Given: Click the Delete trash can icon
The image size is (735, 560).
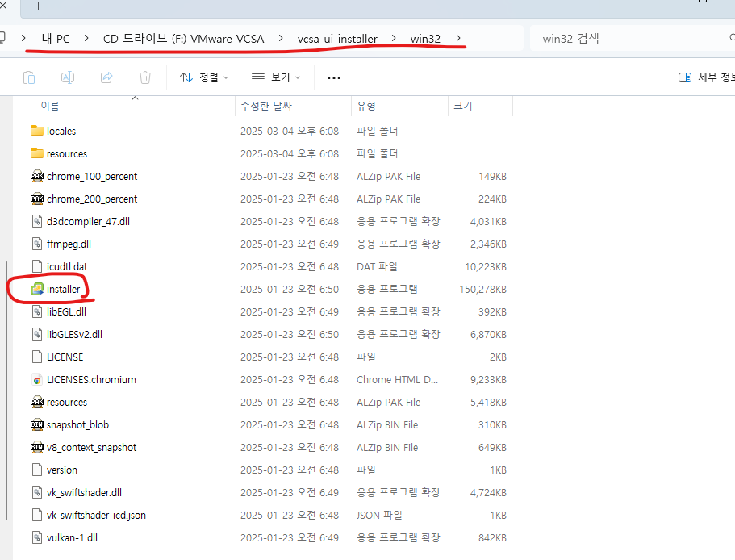Looking at the screenshot, I should [145, 77].
